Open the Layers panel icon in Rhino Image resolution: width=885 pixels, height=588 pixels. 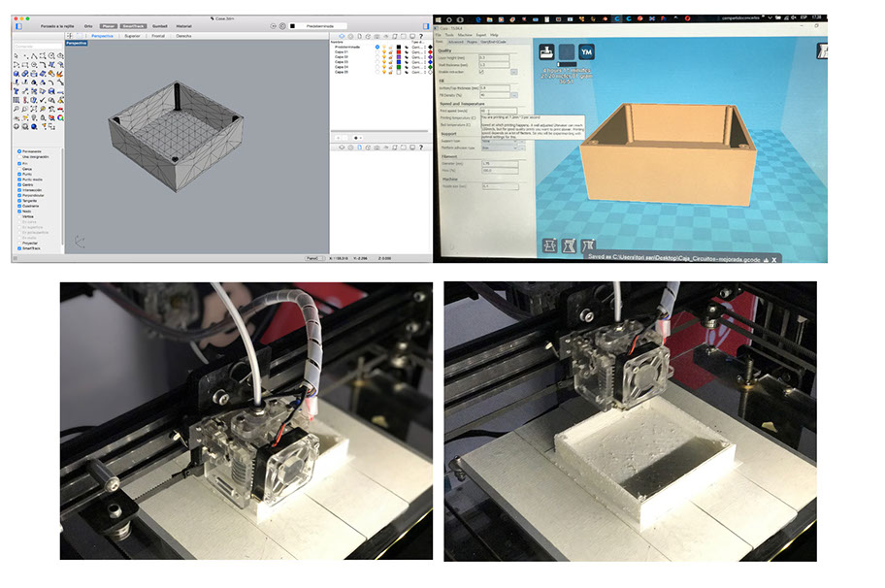[342, 36]
